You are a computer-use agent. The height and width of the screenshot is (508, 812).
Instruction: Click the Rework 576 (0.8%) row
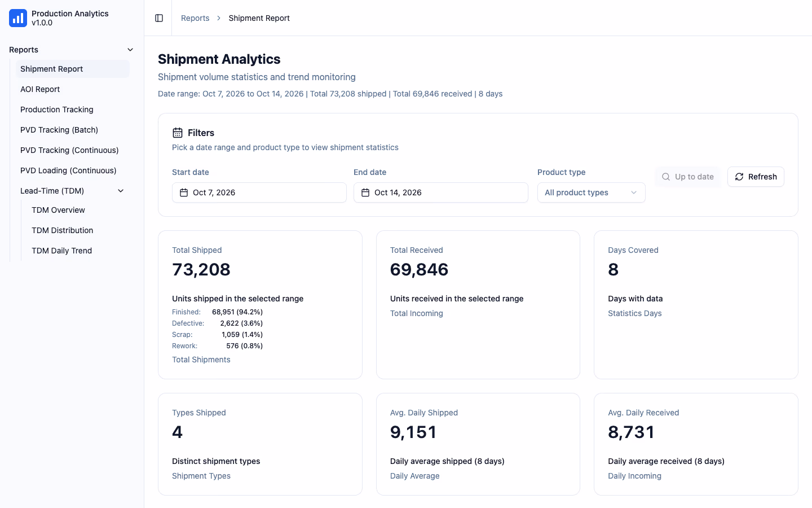pos(217,346)
